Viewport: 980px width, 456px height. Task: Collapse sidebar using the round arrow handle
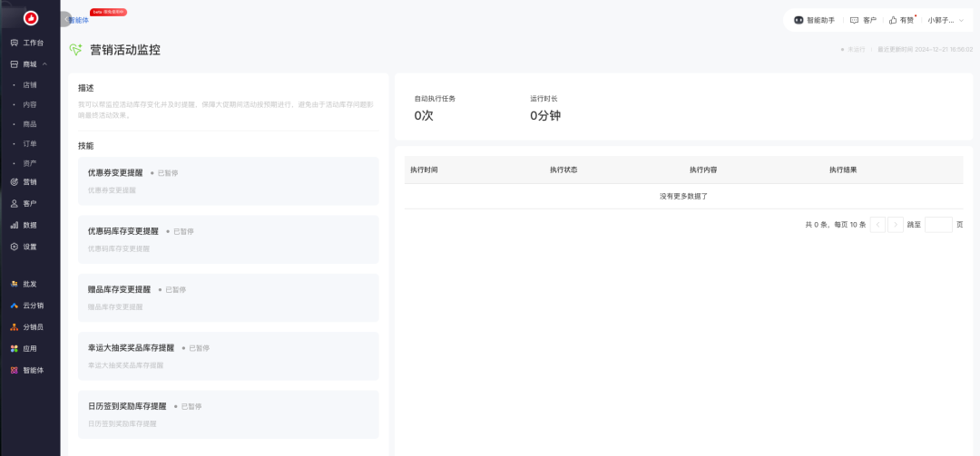(66, 19)
